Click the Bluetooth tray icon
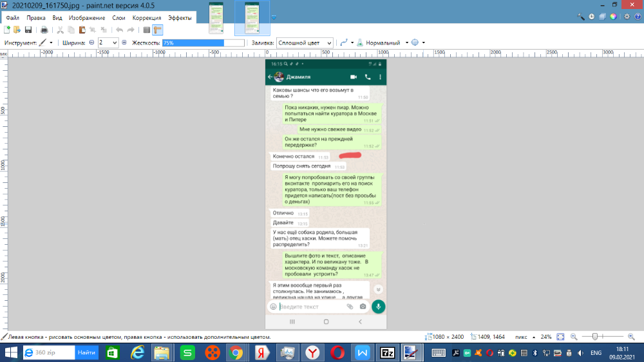This screenshot has height=362, width=644. (535, 353)
